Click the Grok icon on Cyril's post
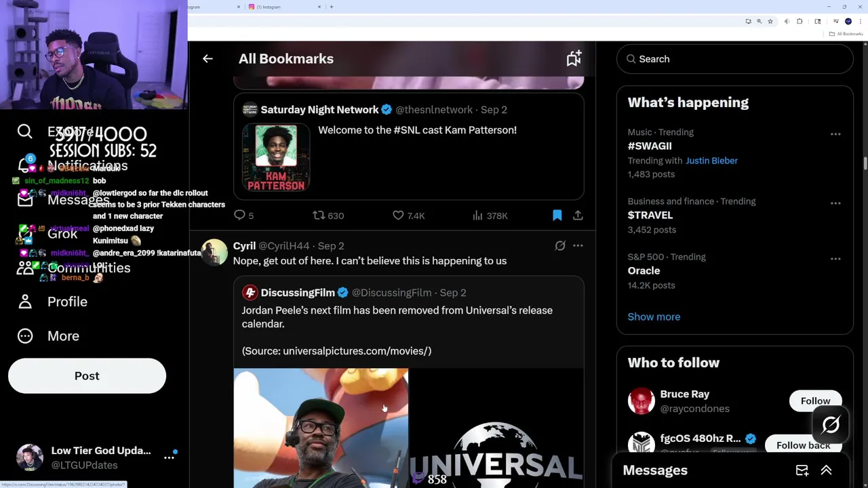The image size is (868, 488). click(x=560, y=246)
